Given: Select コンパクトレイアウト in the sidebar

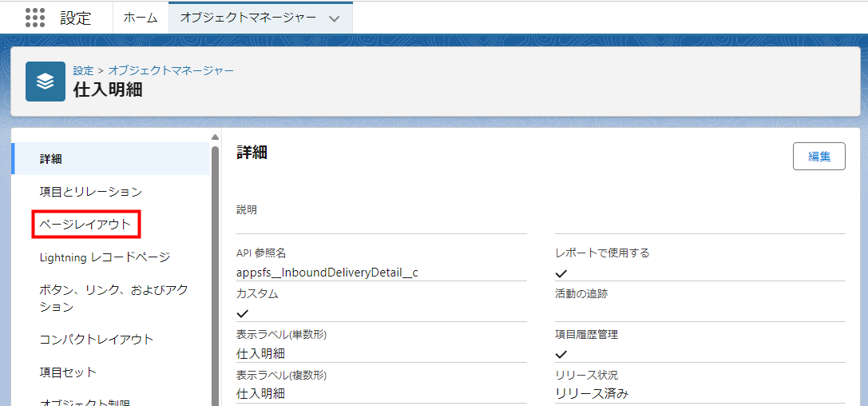Looking at the screenshot, I should coord(96,340).
